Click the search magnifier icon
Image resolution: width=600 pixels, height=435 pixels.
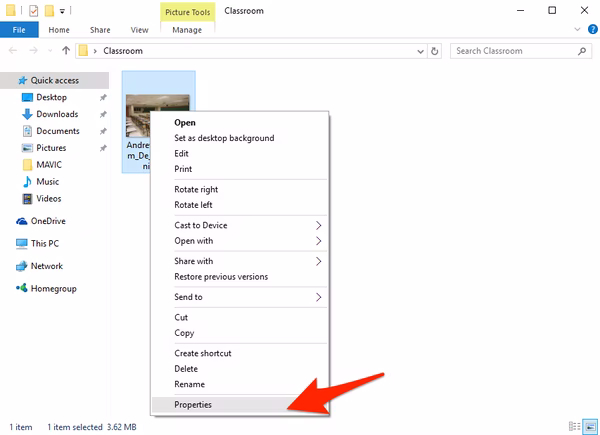tap(581, 50)
